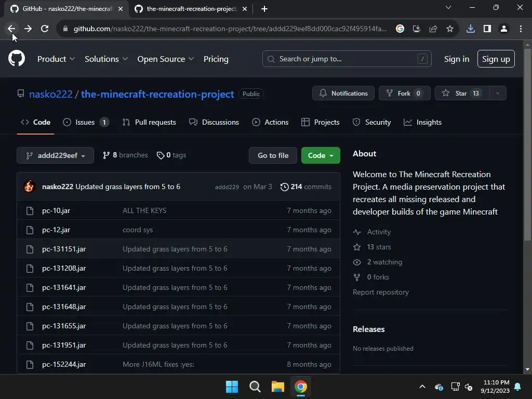Click the eye icon beside 2 watching
The width and height of the screenshot is (532, 399).
(357, 262)
